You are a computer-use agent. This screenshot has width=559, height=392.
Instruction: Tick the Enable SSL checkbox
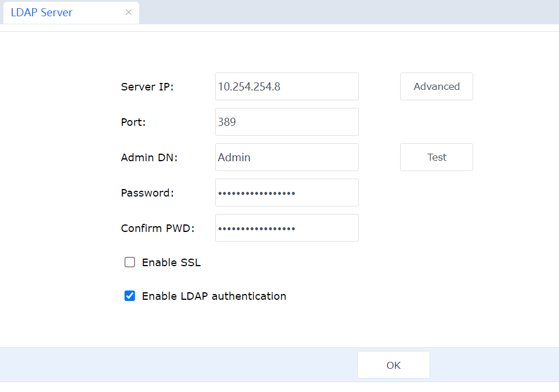pos(130,263)
